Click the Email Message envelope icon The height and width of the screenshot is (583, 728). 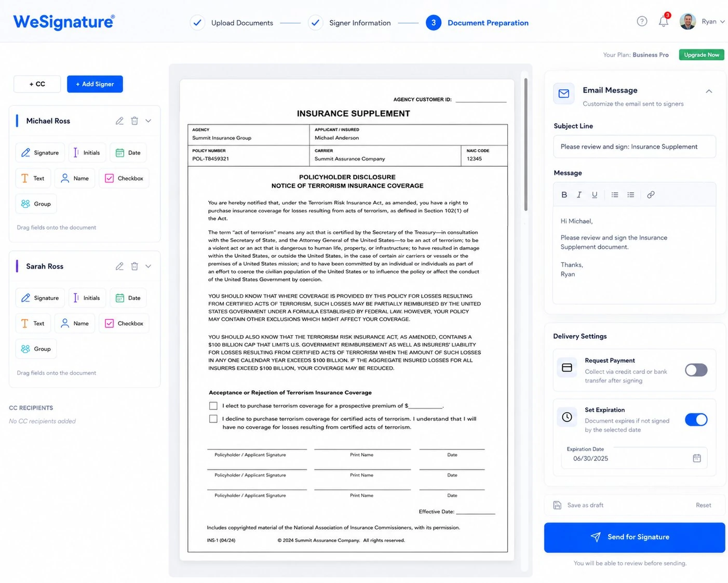(x=564, y=94)
